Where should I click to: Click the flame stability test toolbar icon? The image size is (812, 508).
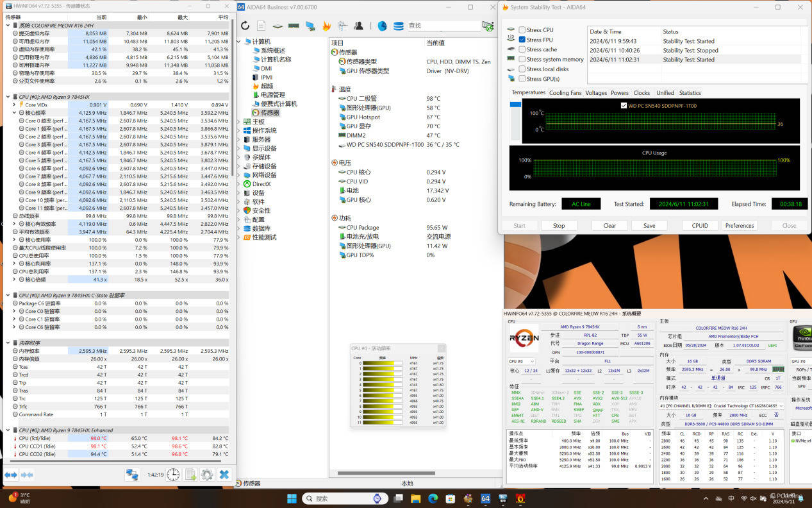click(x=326, y=26)
